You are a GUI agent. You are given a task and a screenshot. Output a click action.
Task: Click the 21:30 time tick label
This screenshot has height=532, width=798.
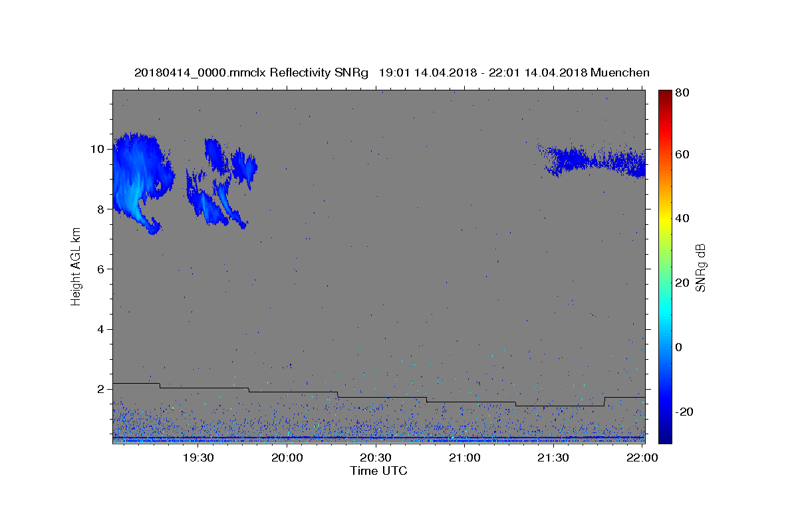click(x=553, y=458)
